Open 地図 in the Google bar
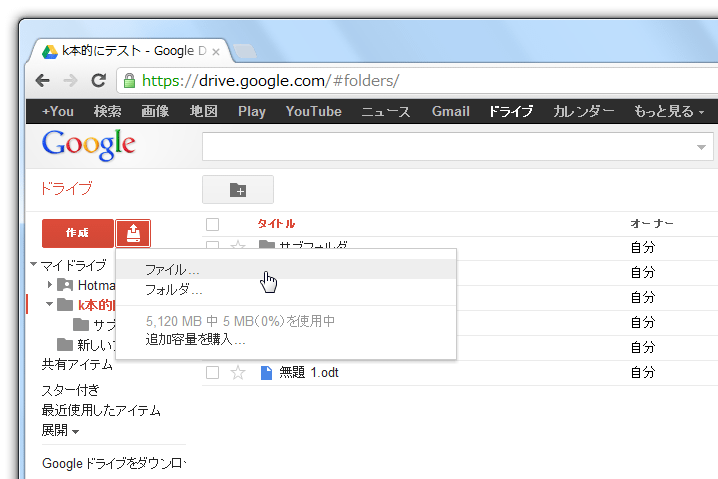 pos(204,111)
